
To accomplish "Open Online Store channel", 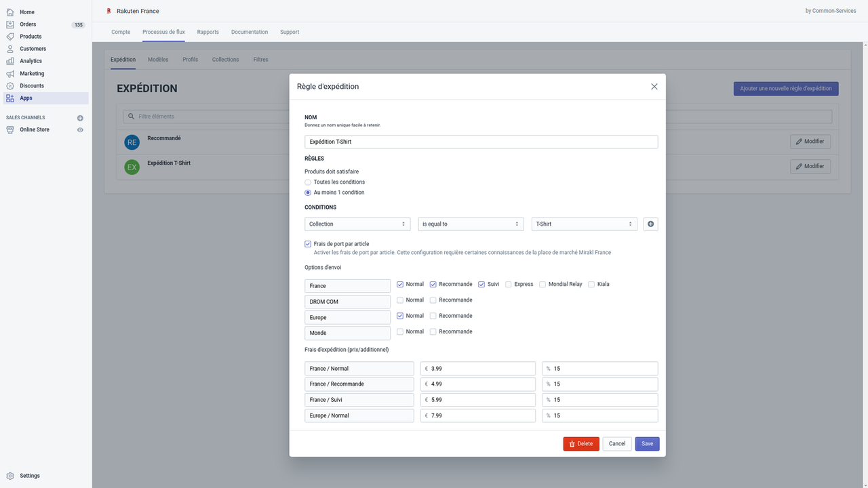I will click(x=34, y=129).
